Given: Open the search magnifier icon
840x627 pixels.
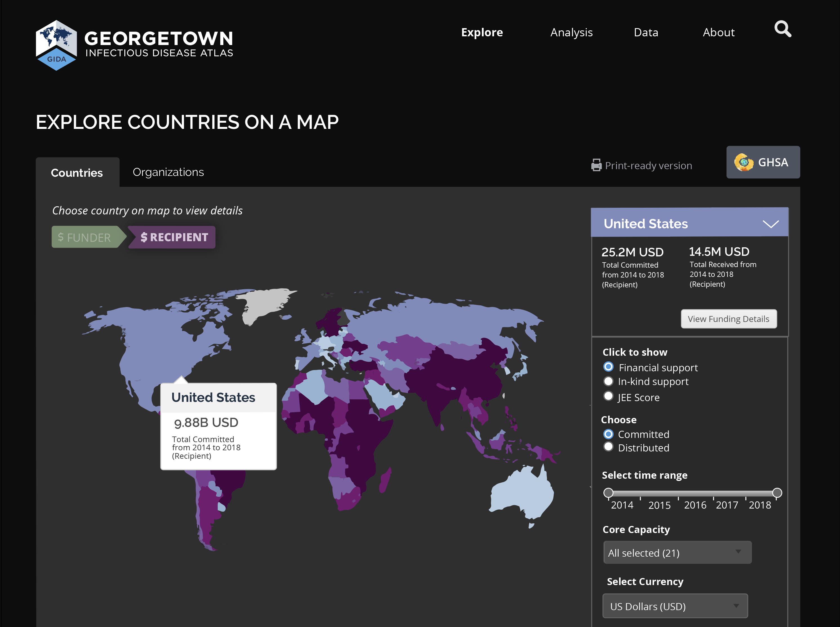Looking at the screenshot, I should [x=783, y=29].
